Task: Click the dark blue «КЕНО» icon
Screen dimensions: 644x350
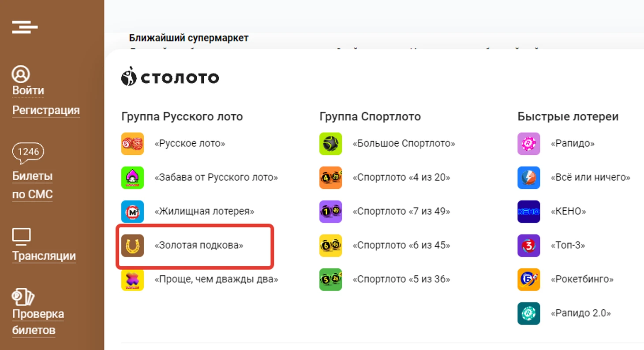Action: tap(528, 212)
